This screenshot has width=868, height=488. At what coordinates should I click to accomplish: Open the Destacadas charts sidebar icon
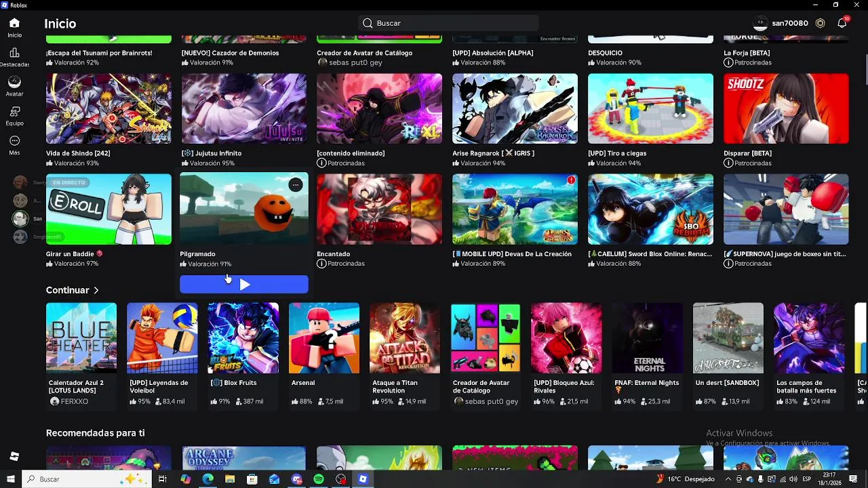click(x=14, y=53)
